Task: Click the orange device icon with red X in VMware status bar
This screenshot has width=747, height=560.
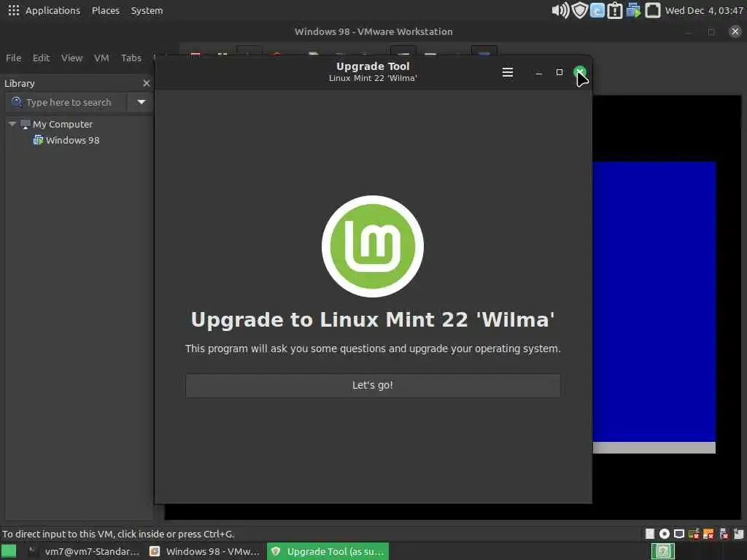Action: coord(708,534)
